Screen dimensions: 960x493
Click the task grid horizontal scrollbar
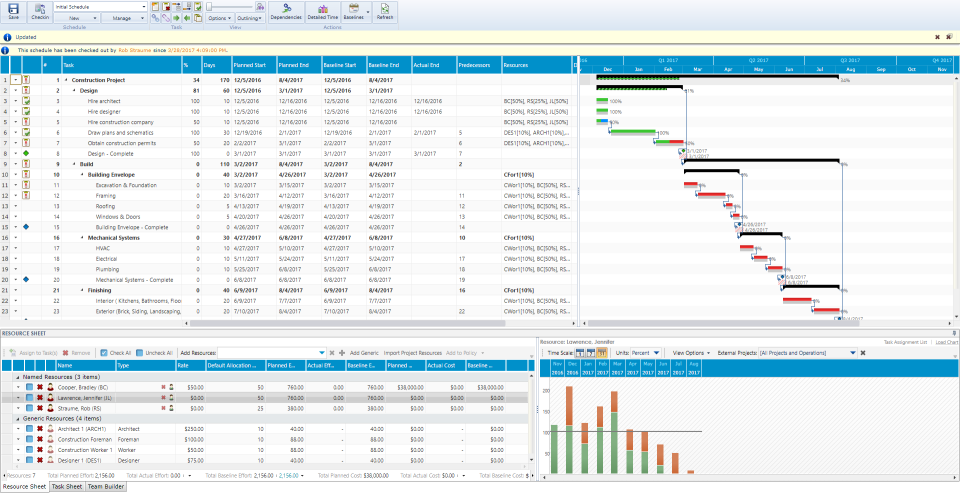coord(347,323)
